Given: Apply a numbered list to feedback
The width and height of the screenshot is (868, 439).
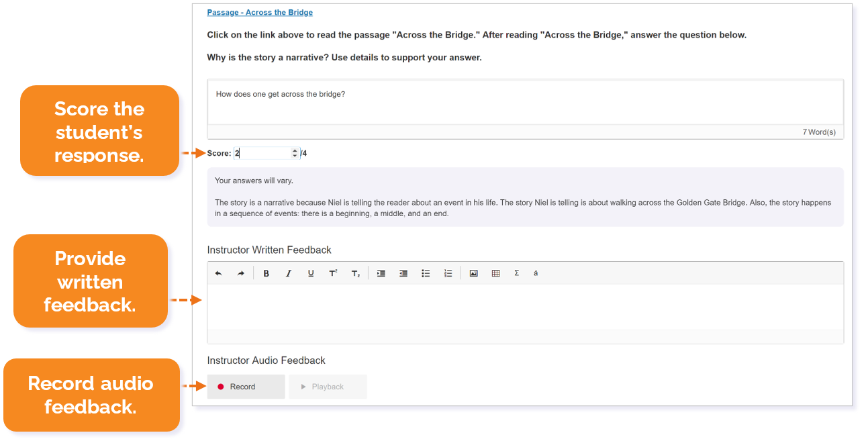Looking at the screenshot, I should coord(448,273).
